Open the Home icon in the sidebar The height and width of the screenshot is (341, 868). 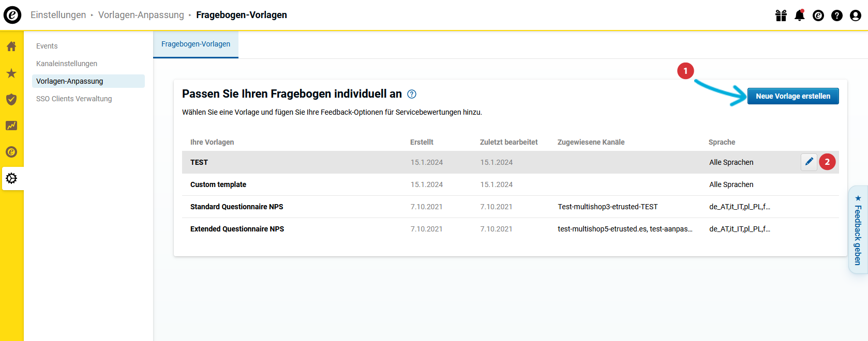pyautogui.click(x=11, y=47)
